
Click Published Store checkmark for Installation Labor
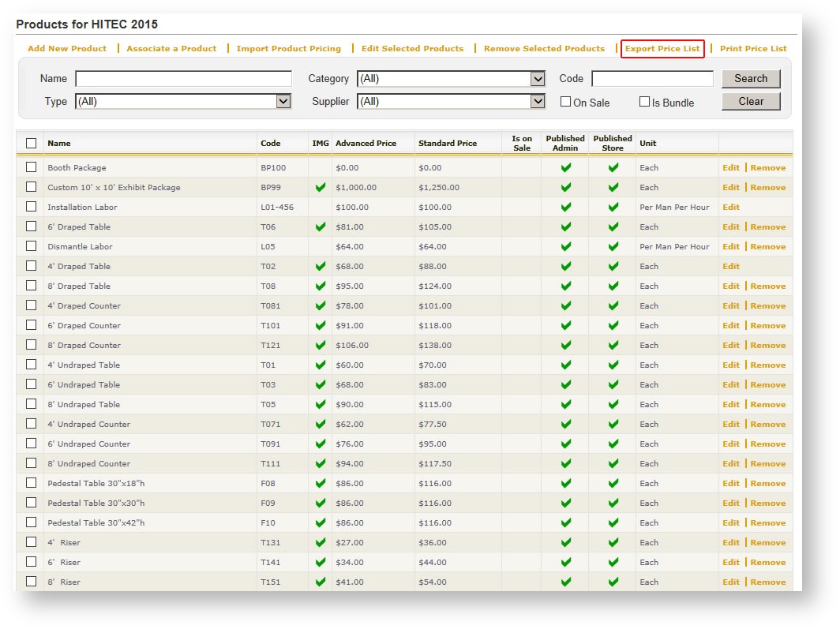point(613,208)
